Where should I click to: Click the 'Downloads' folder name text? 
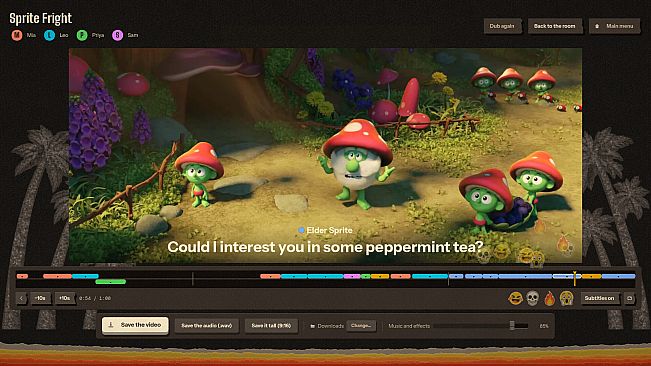click(x=330, y=326)
